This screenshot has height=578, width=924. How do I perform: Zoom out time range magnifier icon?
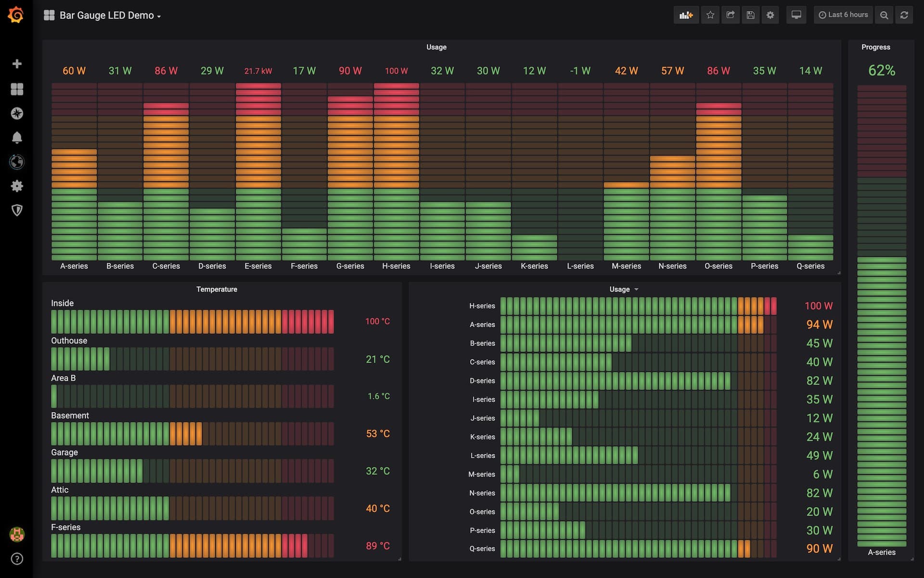(x=884, y=15)
